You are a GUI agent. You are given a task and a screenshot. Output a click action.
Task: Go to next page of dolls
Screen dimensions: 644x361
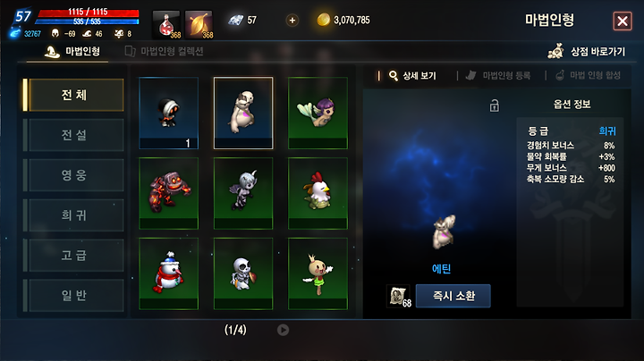[x=283, y=330]
